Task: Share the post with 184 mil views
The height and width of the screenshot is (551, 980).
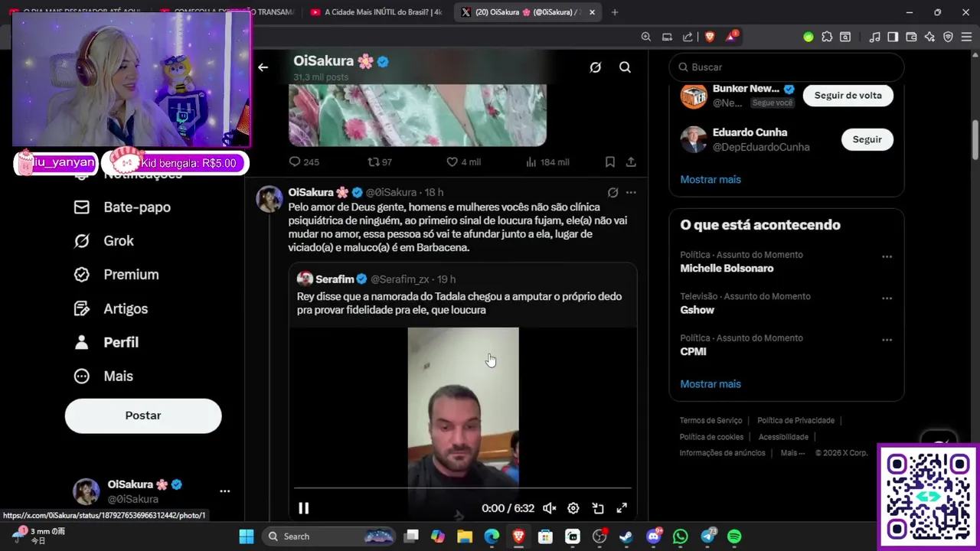Action: tap(631, 162)
